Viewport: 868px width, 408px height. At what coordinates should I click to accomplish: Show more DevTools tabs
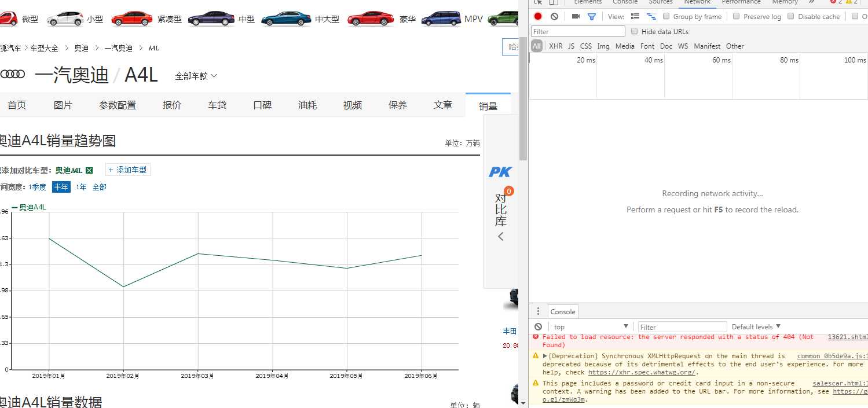pos(811,2)
